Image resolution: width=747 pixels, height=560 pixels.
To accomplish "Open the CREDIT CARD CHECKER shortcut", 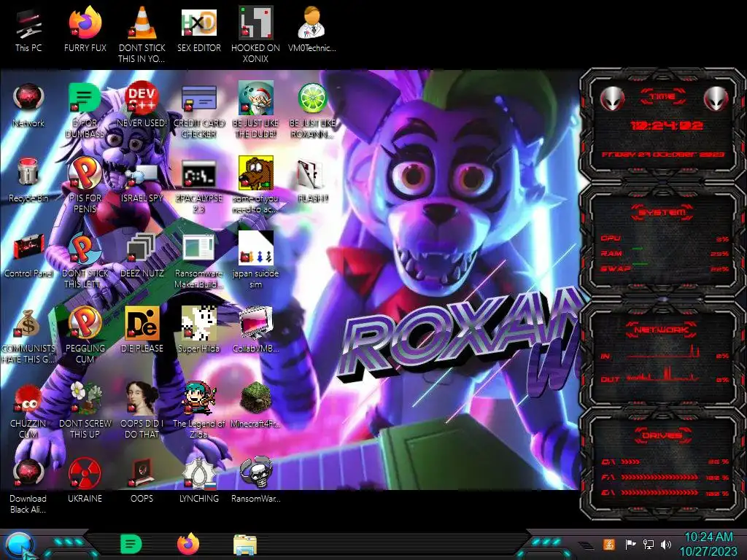I will point(198,111).
